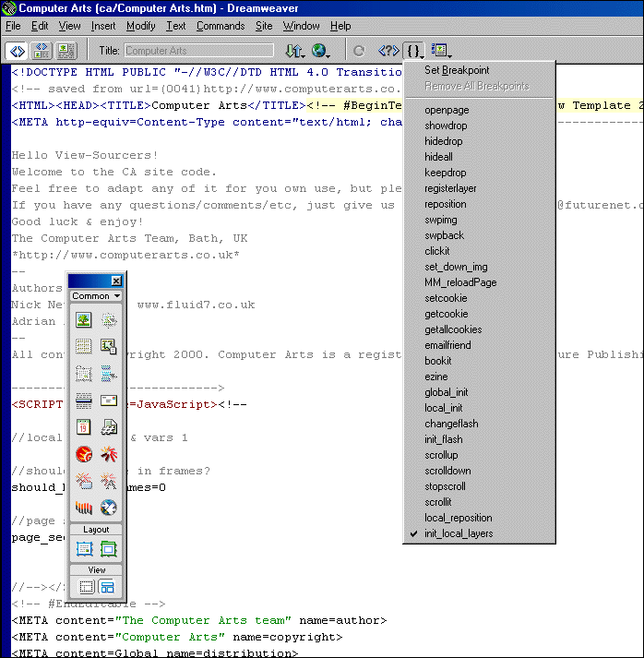Select Draw Layer object icon
This screenshot has height=658, width=644.
click(x=83, y=374)
